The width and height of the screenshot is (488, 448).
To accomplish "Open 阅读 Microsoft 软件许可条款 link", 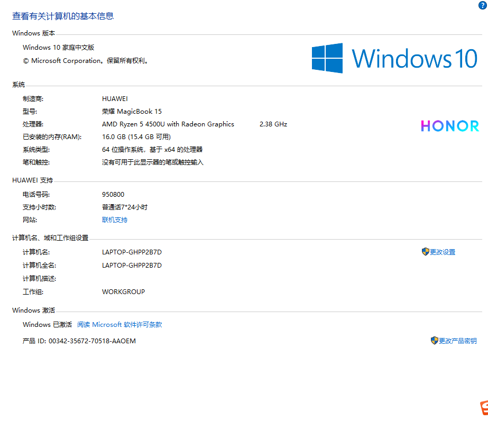I will coord(119,324).
